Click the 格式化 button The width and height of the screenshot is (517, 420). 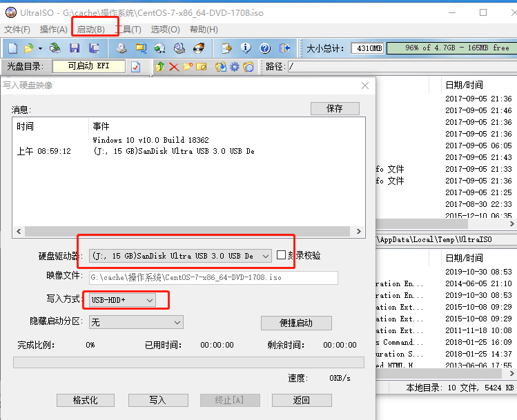(86, 400)
